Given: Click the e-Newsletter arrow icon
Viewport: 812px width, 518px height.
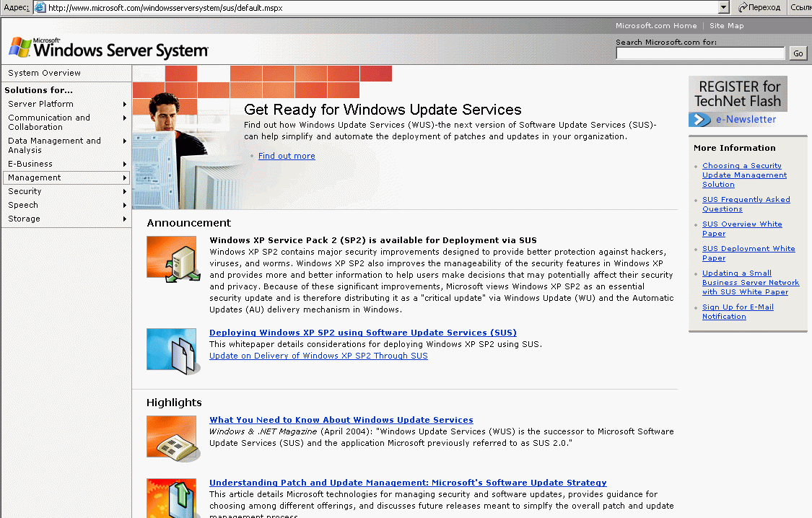Looking at the screenshot, I should pyautogui.click(x=699, y=120).
